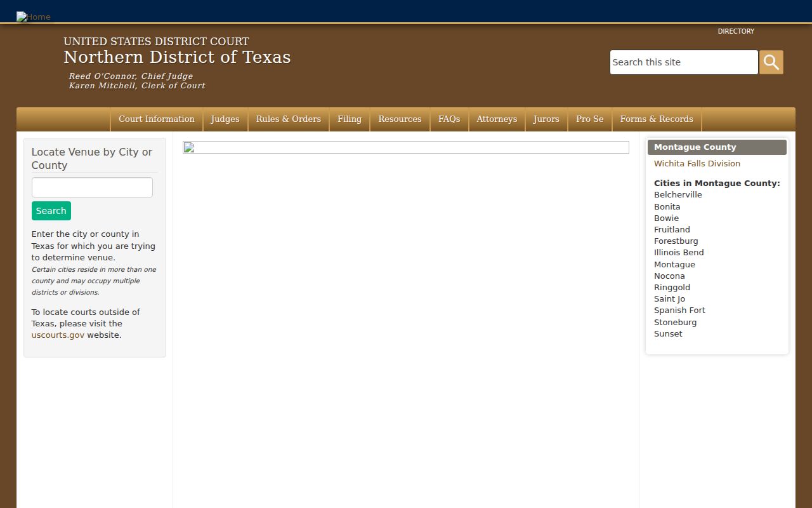Select the city Forestburg
The width and height of the screenshot is (812, 508).
click(x=676, y=241)
